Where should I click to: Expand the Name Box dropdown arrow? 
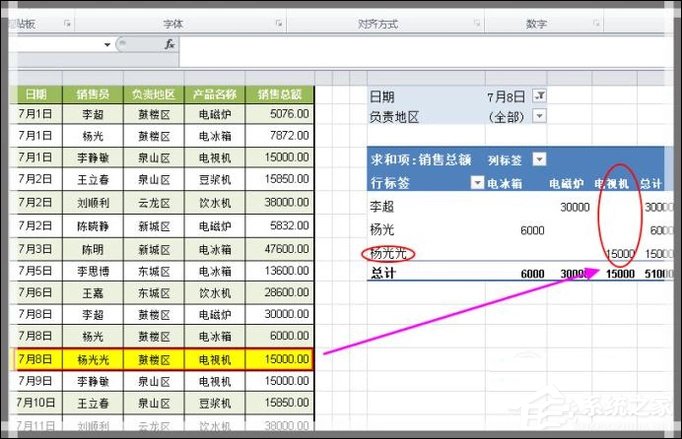pos(107,45)
